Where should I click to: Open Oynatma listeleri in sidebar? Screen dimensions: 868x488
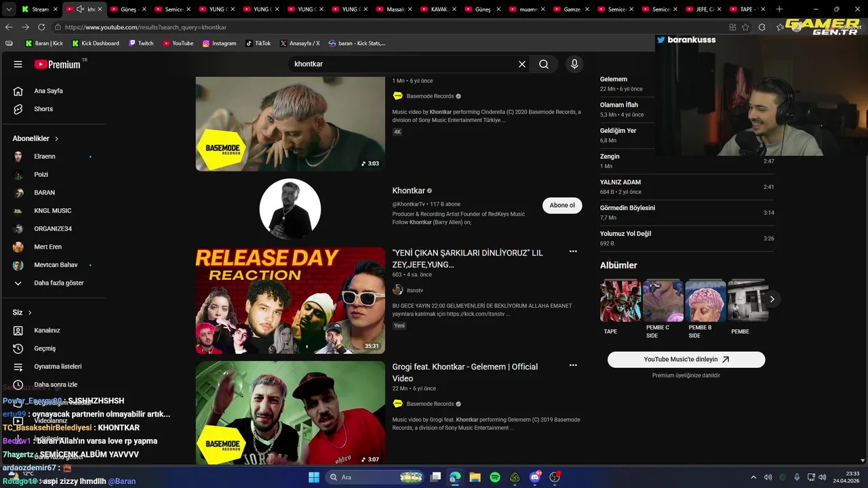point(58,367)
